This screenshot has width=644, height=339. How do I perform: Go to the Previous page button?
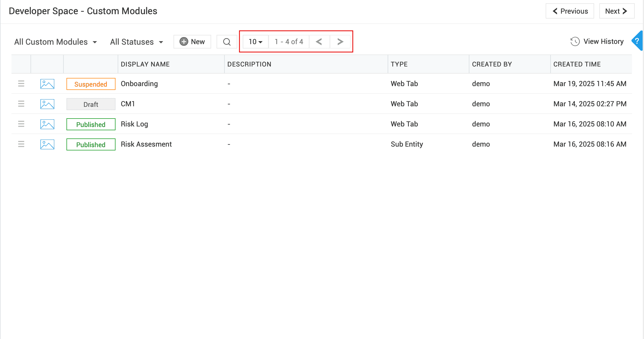[x=570, y=11]
